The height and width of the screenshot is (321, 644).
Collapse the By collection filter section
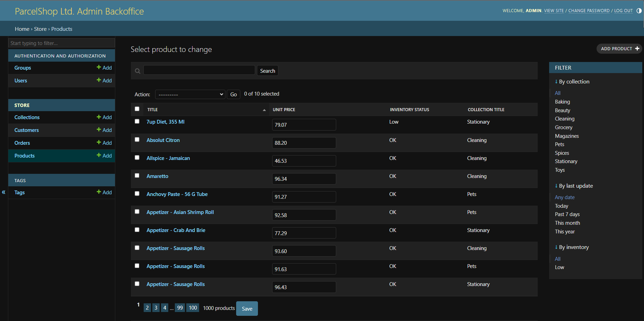572,82
